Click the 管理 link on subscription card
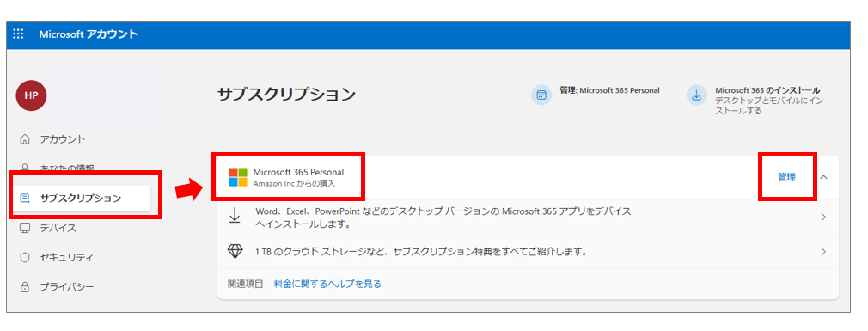The image size is (868, 331). 786,177
